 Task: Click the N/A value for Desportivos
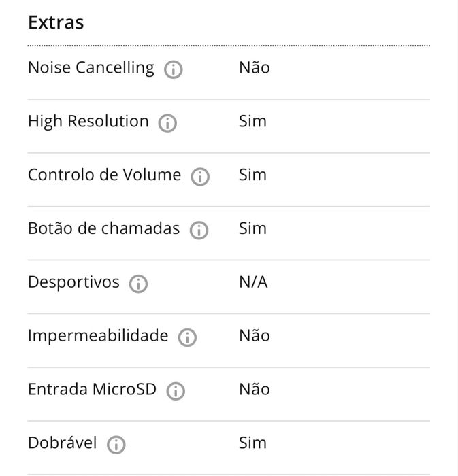pyautogui.click(x=253, y=283)
